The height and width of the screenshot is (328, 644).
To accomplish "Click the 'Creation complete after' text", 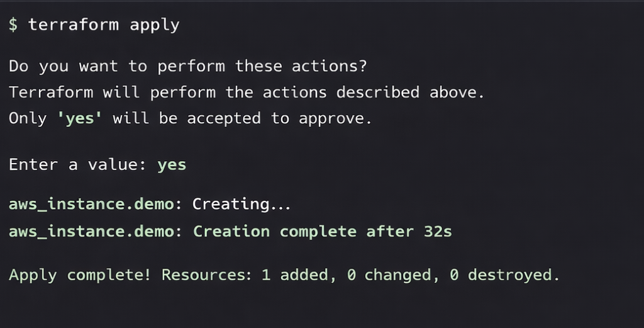I will click(303, 231).
